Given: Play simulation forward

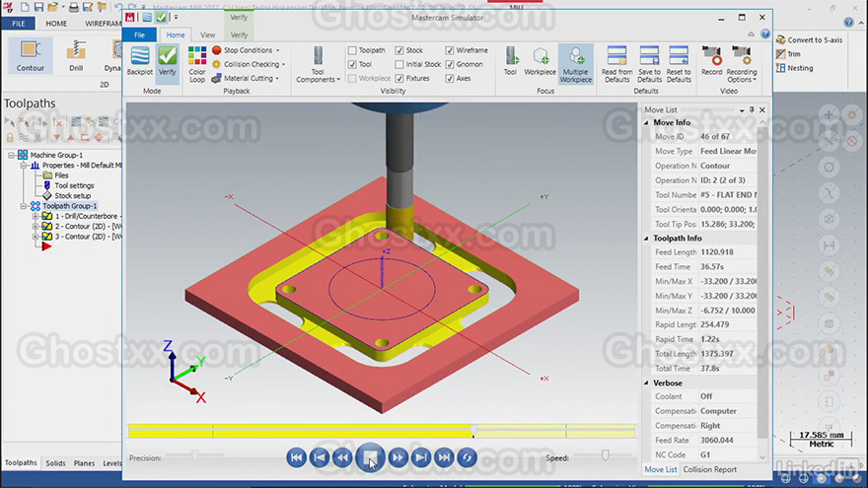Looking at the screenshot, I should (398, 457).
